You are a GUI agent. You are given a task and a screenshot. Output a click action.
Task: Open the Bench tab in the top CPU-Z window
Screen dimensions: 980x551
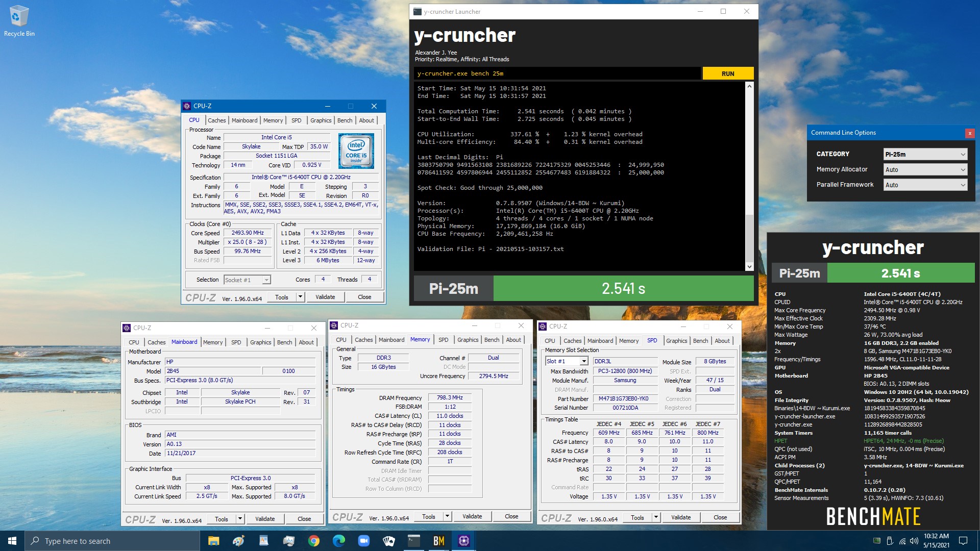pyautogui.click(x=345, y=120)
